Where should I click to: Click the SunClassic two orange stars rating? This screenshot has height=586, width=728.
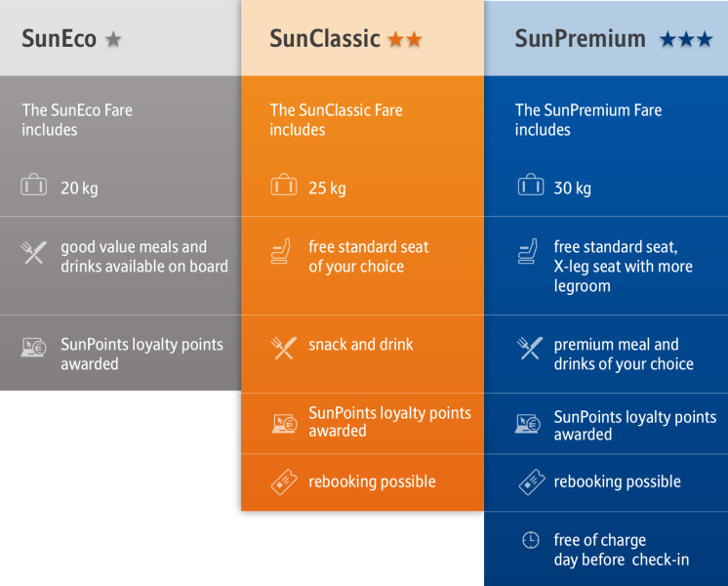click(x=405, y=39)
